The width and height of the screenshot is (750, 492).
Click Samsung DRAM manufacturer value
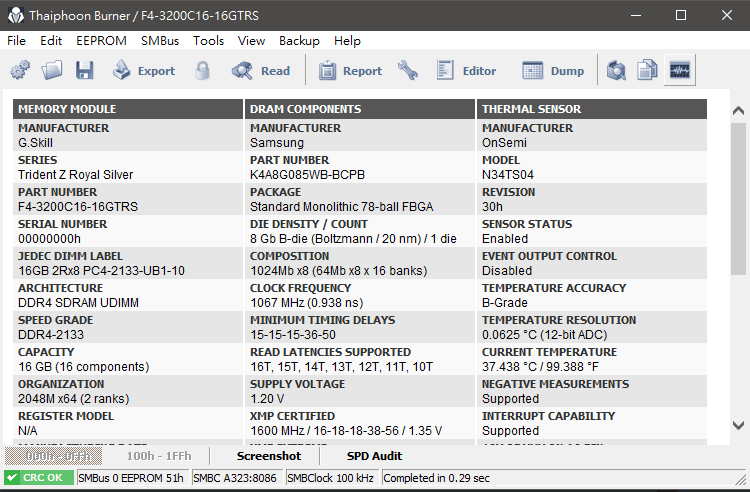[277, 143]
